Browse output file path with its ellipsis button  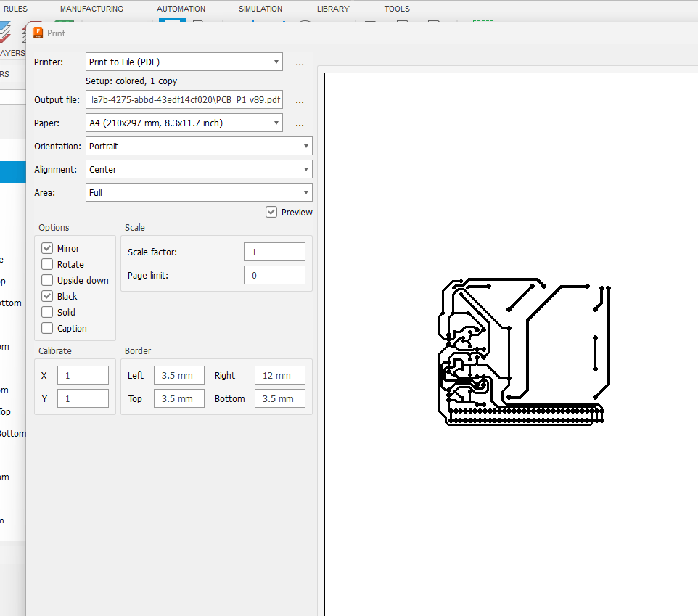299,101
